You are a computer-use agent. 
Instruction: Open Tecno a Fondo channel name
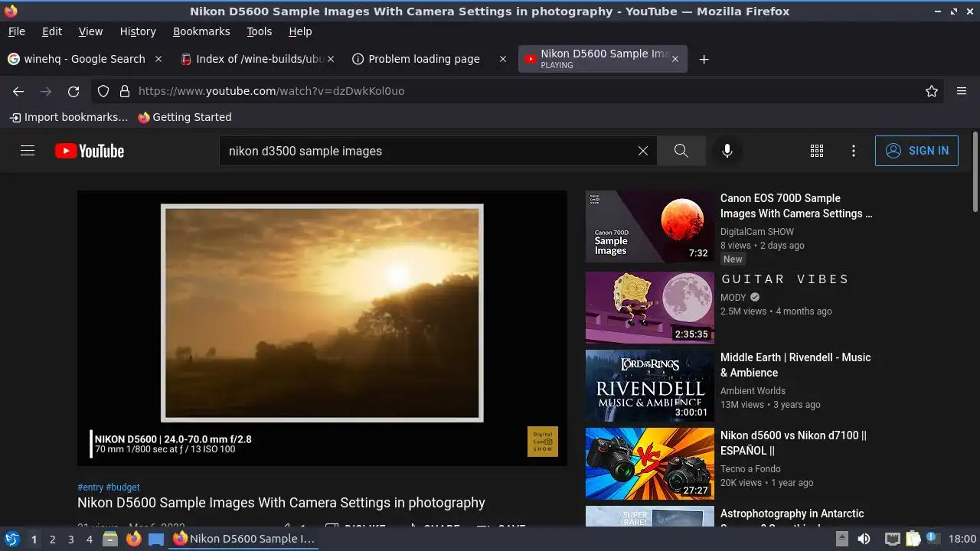click(750, 469)
